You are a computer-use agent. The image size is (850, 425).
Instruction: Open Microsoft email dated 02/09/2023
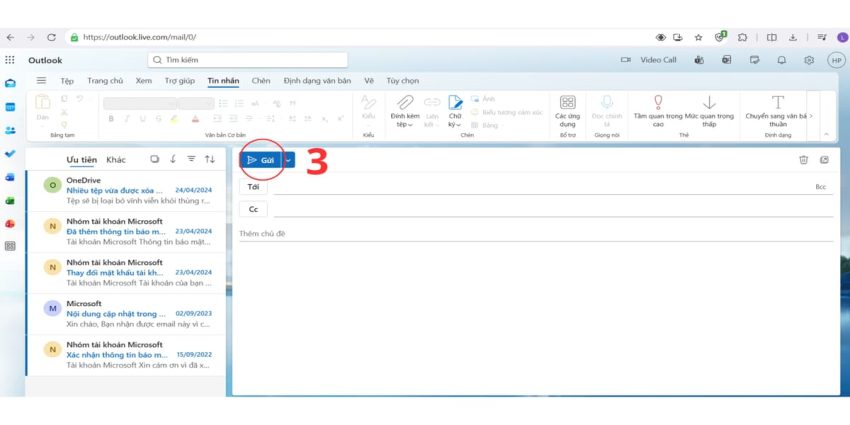(125, 314)
